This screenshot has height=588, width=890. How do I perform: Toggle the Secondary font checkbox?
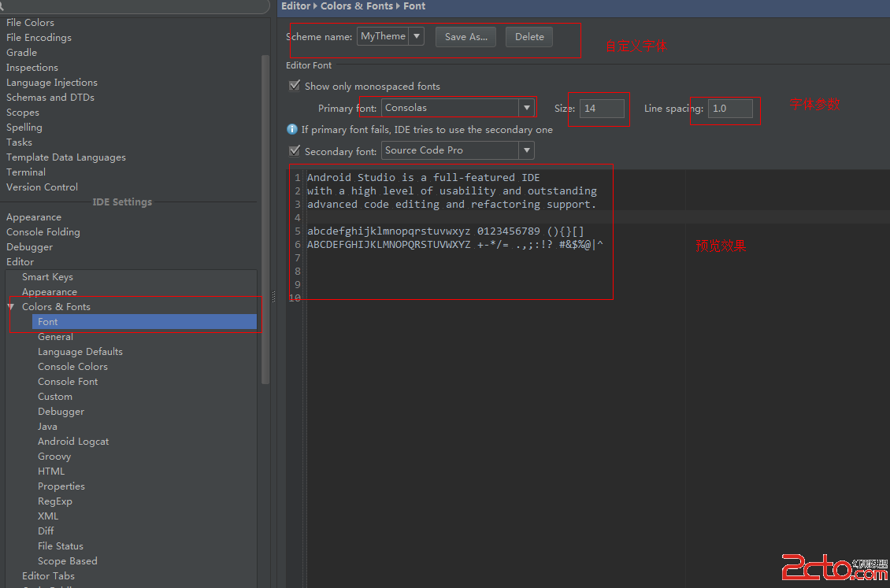[295, 150]
